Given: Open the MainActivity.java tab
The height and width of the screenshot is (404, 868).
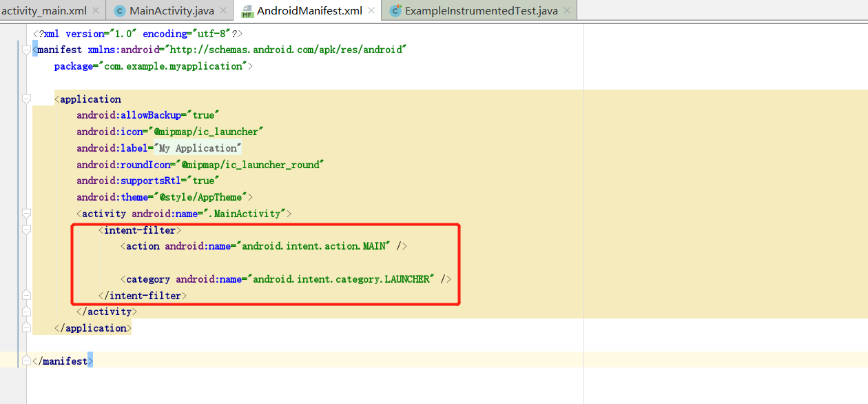Looking at the screenshot, I should [171, 10].
